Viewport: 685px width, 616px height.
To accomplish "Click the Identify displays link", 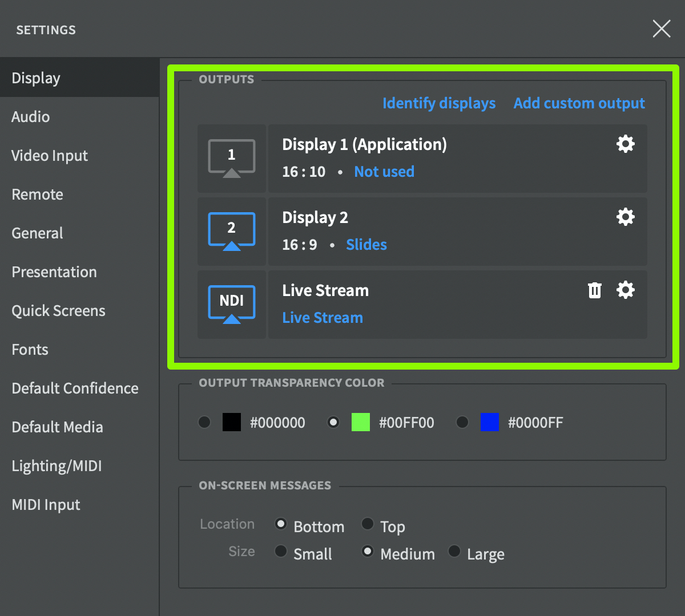I will pyautogui.click(x=439, y=103).
